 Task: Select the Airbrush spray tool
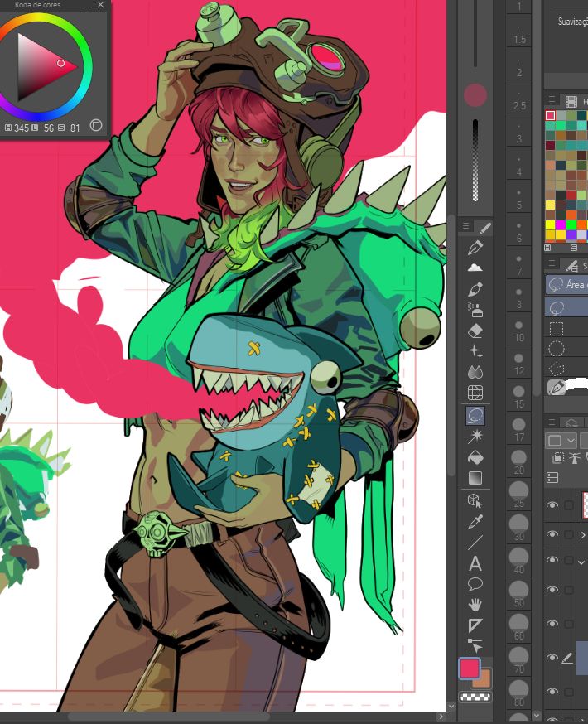tap(475, 309)
